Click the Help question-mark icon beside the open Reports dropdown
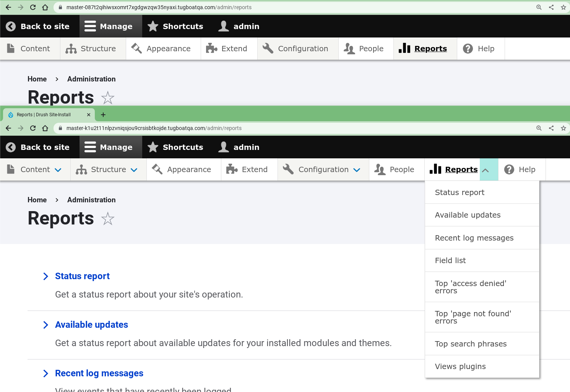 [509, 169]
